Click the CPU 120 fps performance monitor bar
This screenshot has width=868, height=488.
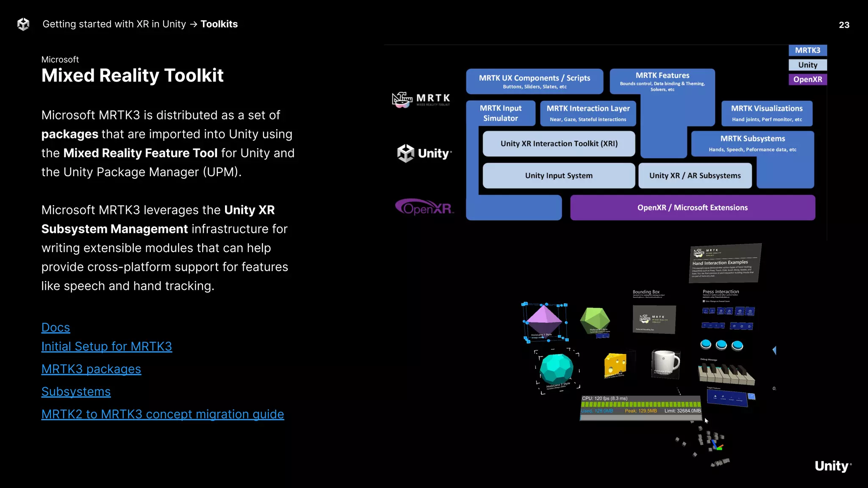click(x=641, y=408)
